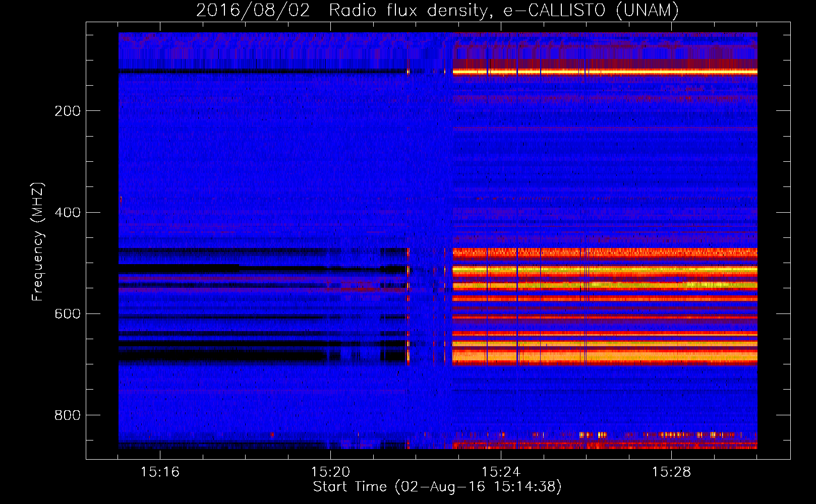The height and width of the screenshot is (504, 816).
Task: Click the "Frequency (MHZ)" axis label
Action: 38,242
